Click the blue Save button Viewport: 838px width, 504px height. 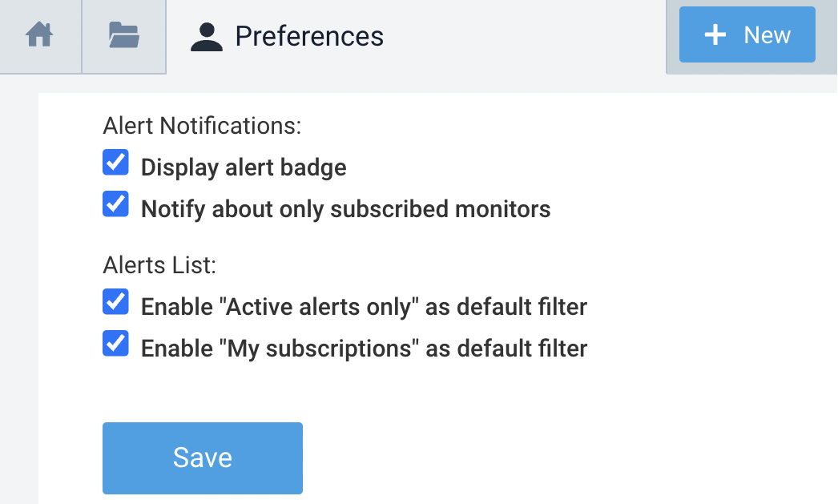(x=202, y=458)
